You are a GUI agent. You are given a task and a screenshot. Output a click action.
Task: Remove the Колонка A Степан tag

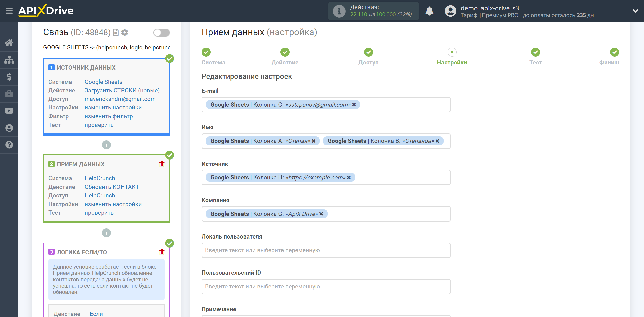[x=313, y=141]
